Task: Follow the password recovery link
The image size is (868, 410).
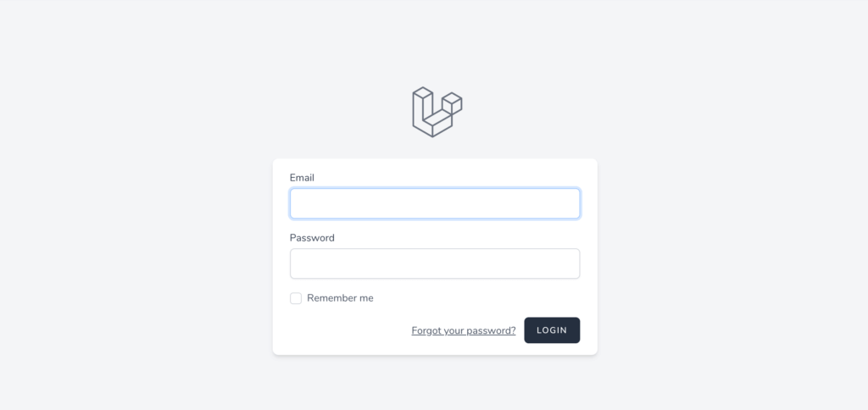Action: (x=464, y=330)
